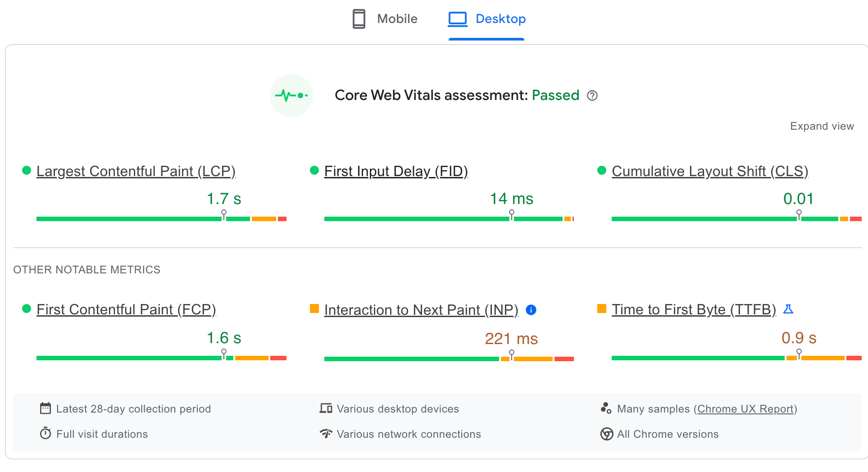Viewport: 868px width, 472px height.
Task: Open Interaction to Next Paint (INP) link
Action: (x=421, y=310)
